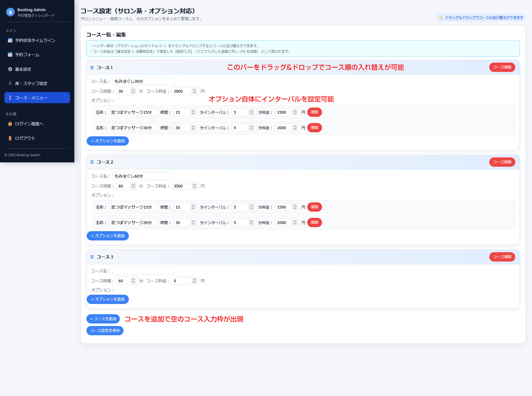Click the drag handle on コース1 header
This screenshot has height=396, width=532.
click(92, 67)
